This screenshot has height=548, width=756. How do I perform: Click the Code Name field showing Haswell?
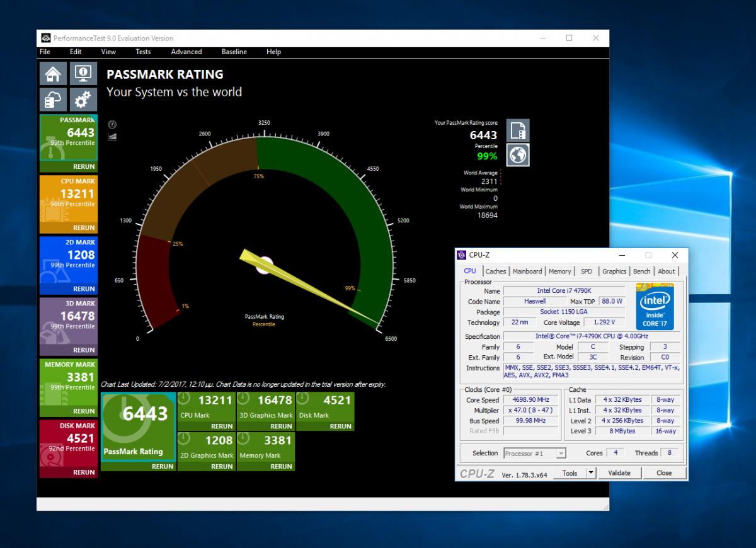pos(535,301)
